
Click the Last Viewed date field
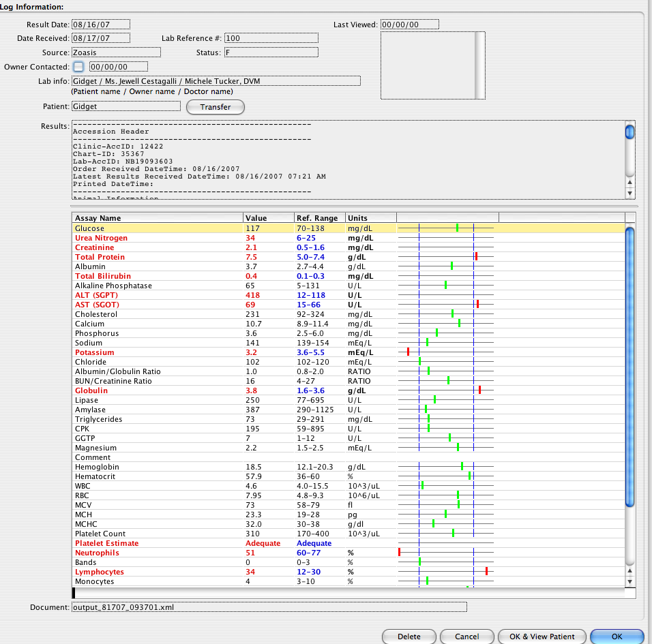[x=410, y=25]
